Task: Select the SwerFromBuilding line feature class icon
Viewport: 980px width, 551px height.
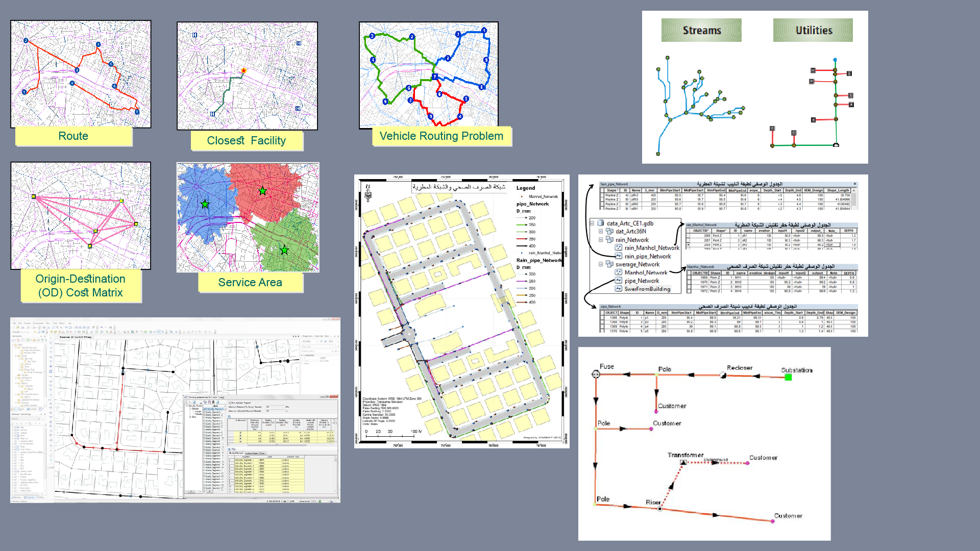Action: point(619,289)
